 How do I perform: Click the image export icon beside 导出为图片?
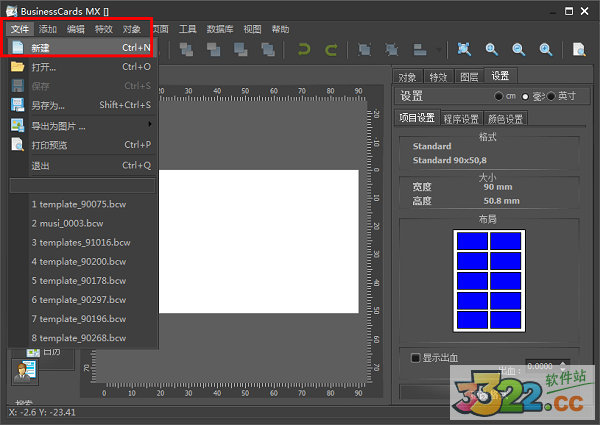coord(18,125)
